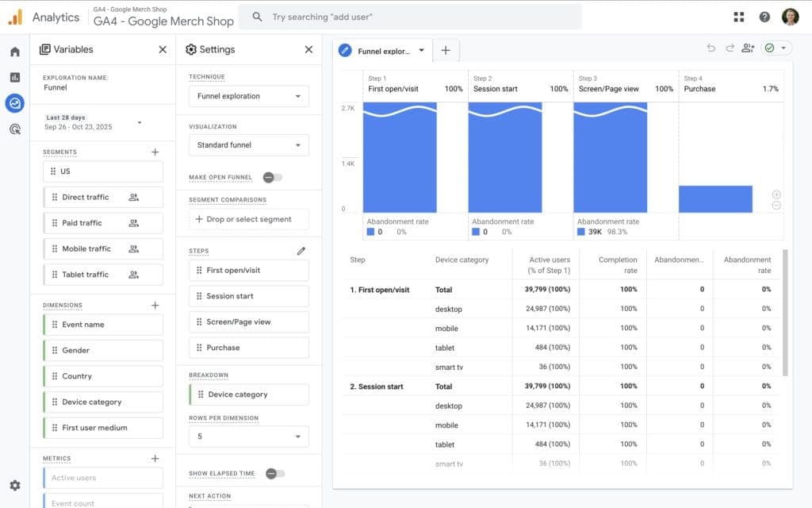Open the Google apps grid icon
812x508 pixels.
[739, 17]
